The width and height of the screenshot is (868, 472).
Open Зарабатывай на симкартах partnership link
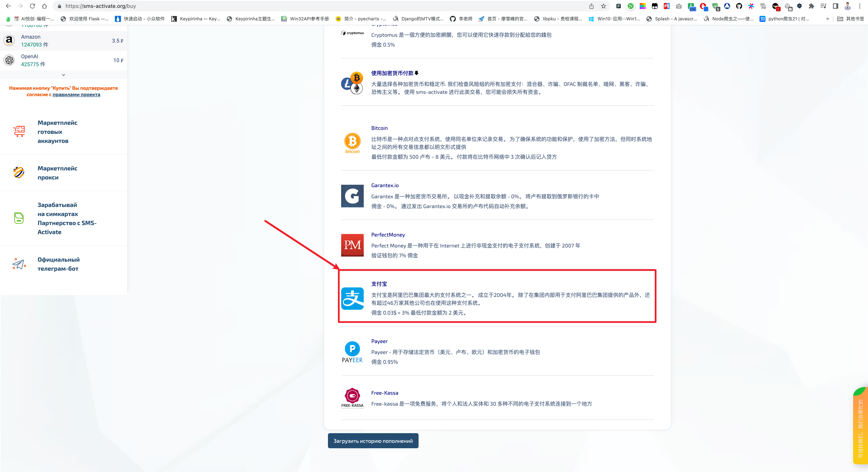point(67,218)
